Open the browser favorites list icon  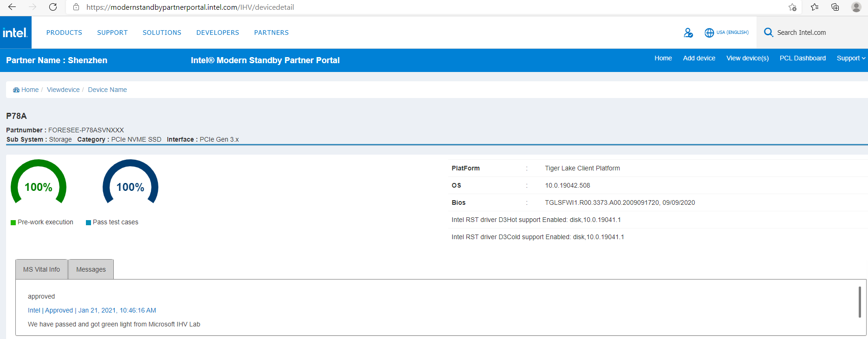pos(815,7)
